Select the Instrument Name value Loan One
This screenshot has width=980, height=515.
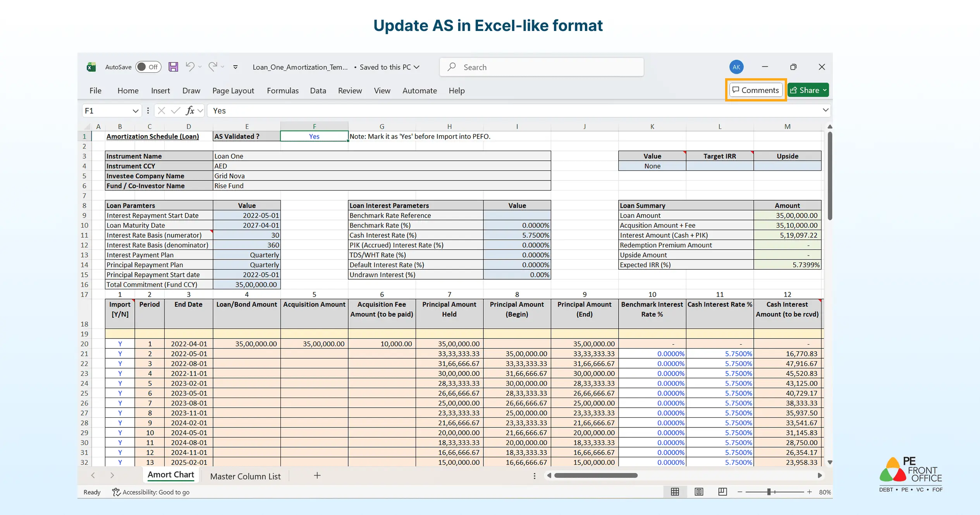(382, 156)
